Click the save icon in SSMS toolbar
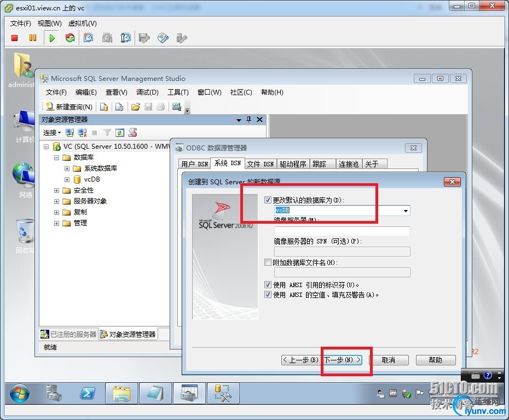 point(148,107)
